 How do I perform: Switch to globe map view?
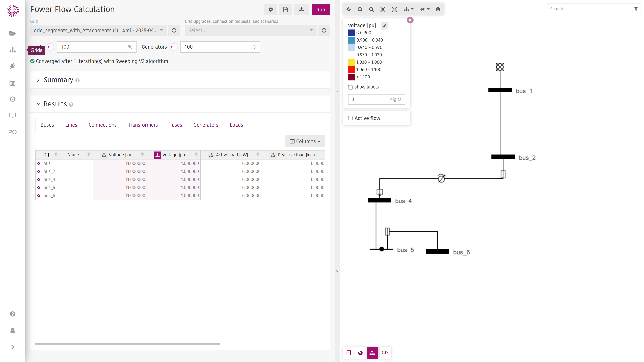(x=360, y=353)
